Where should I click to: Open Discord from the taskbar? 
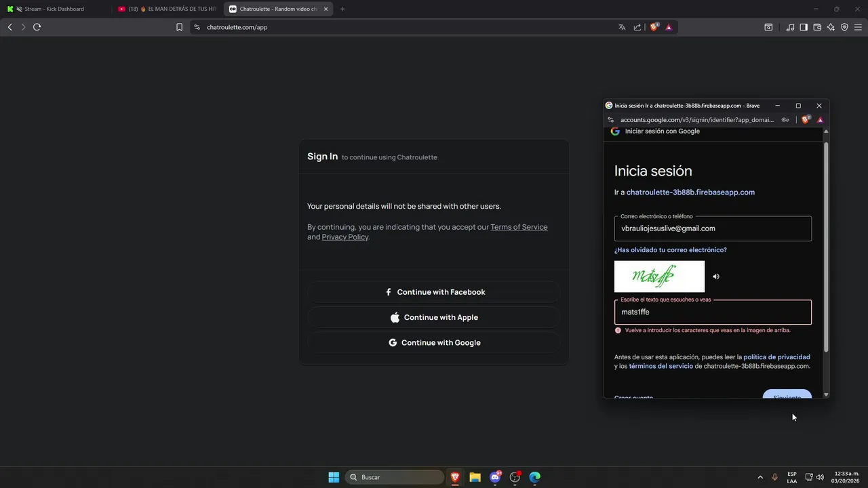495,477
